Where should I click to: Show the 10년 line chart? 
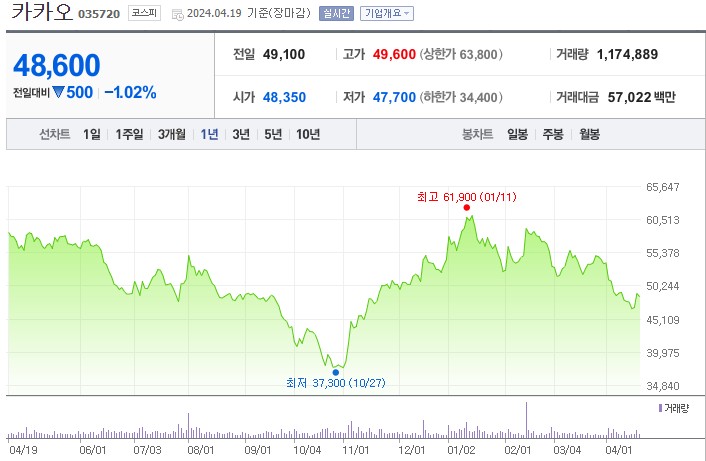[x=308, y=134]
